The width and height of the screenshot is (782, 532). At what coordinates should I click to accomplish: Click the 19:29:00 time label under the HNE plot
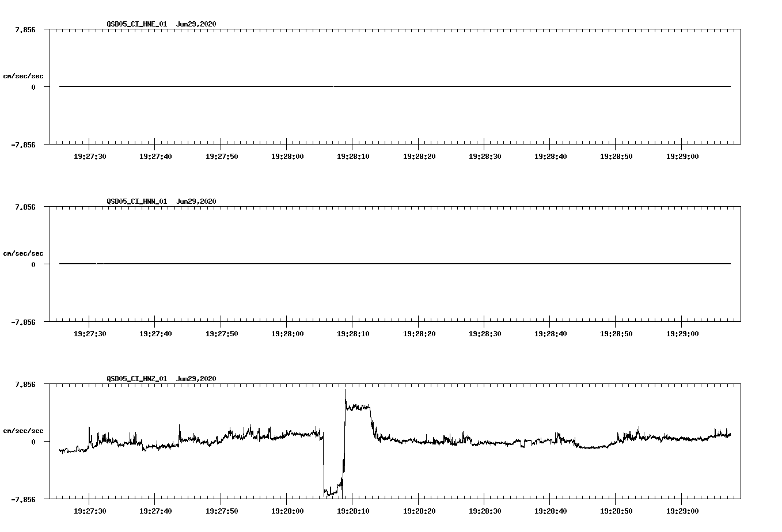click(682, 157)
